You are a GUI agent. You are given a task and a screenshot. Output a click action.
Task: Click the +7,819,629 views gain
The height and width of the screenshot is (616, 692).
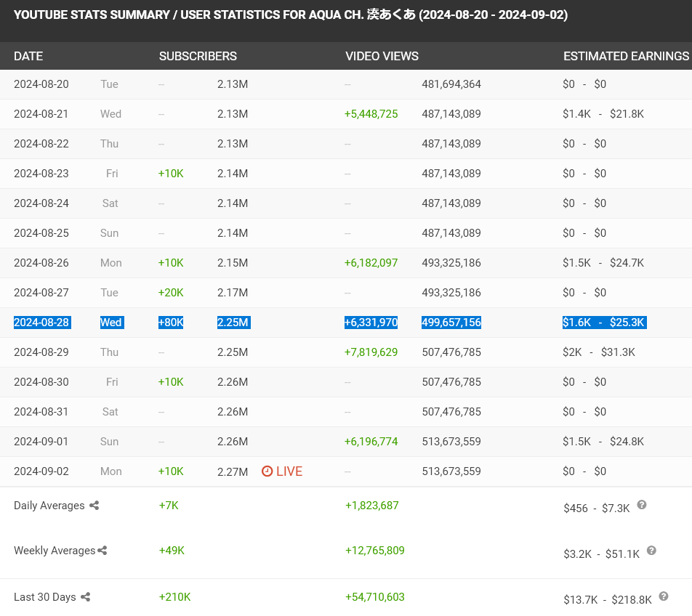371,352
